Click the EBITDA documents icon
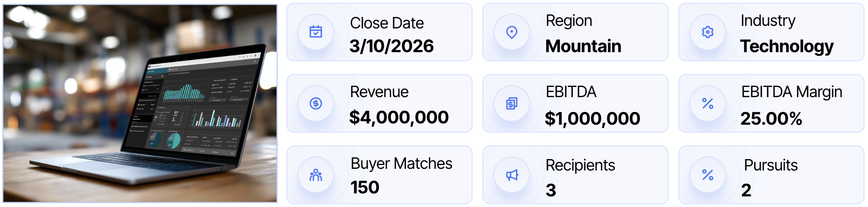Viewport: 868px width, 207px height. pos(512,103)
